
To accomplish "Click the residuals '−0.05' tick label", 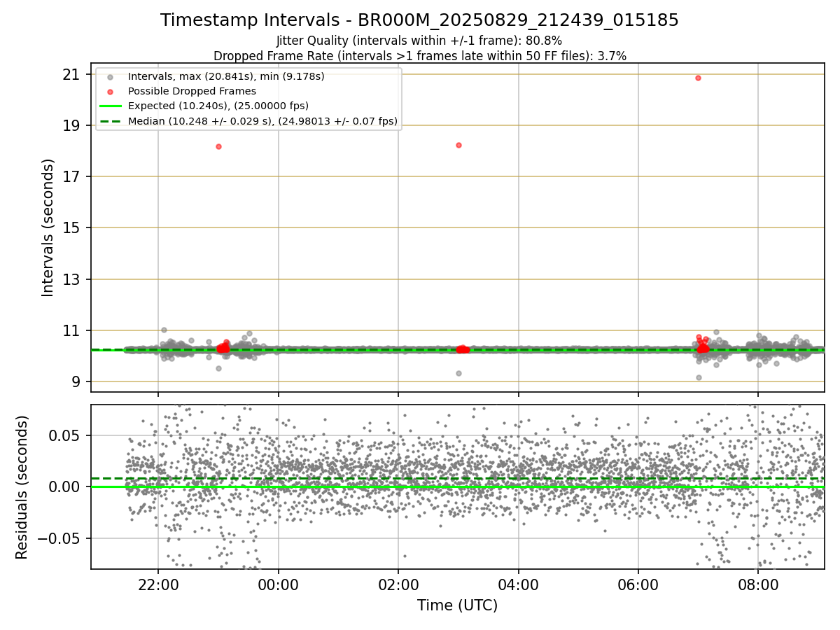I will pyautogui.click(x=59, y=538).
